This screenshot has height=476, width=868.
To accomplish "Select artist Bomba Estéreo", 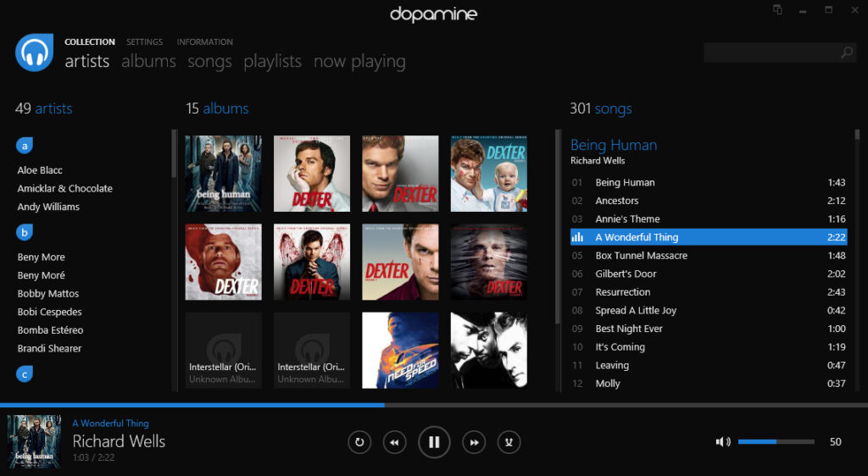I will [50, 330].
